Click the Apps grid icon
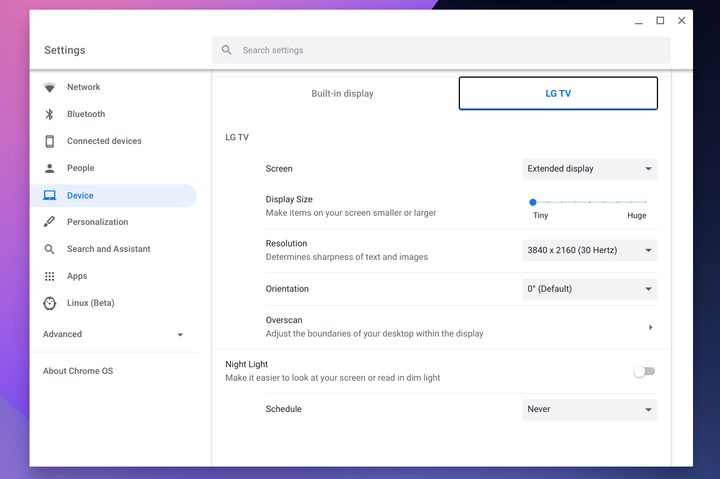 pyautogui.click(x=50, y=276)
